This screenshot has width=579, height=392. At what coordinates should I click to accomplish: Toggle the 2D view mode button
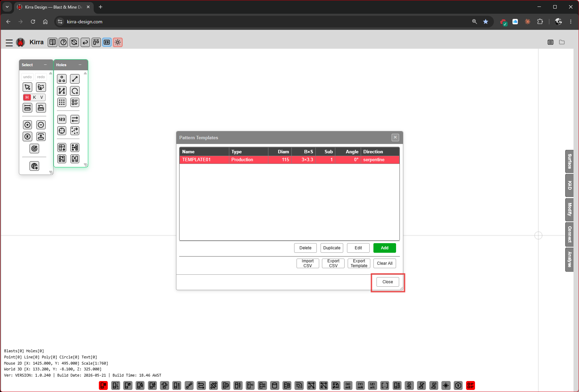pyautogui.click(x=107, y=42)
